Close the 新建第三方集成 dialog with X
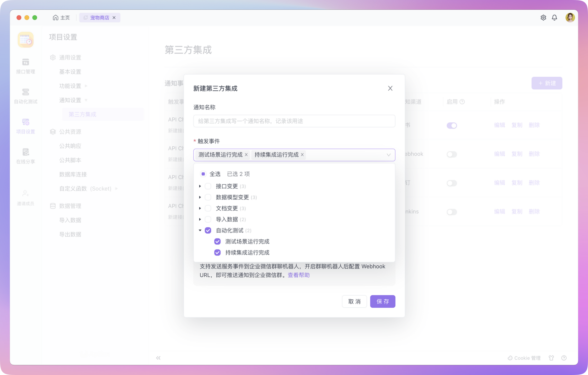This screenshot has width=588, height=375. pyautogui.click(x=390, y=88)
